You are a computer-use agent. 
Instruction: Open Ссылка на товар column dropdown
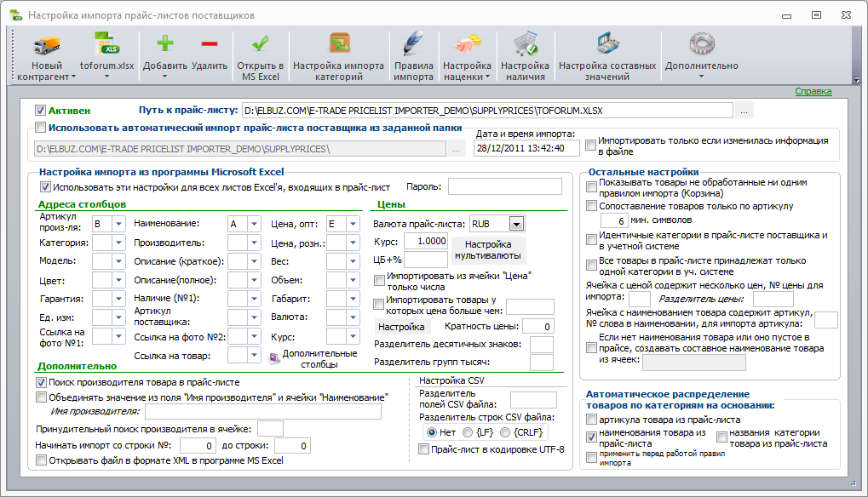pos(254,356)
